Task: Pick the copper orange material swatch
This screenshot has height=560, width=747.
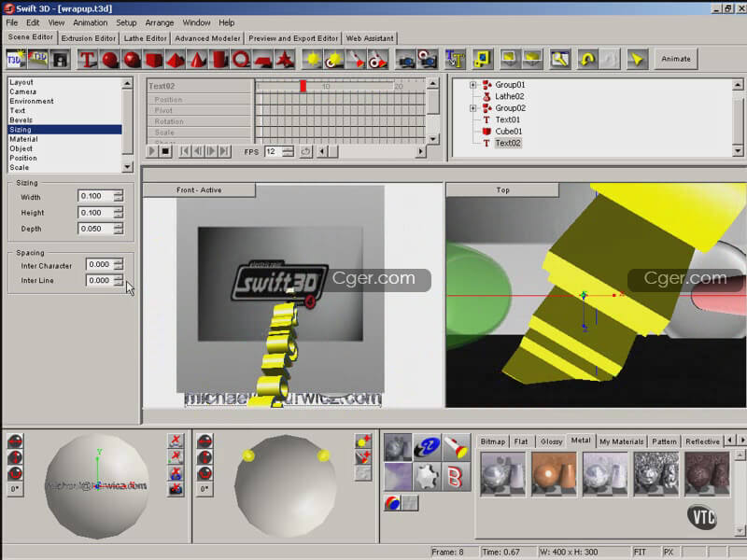Action: point(554,474)
